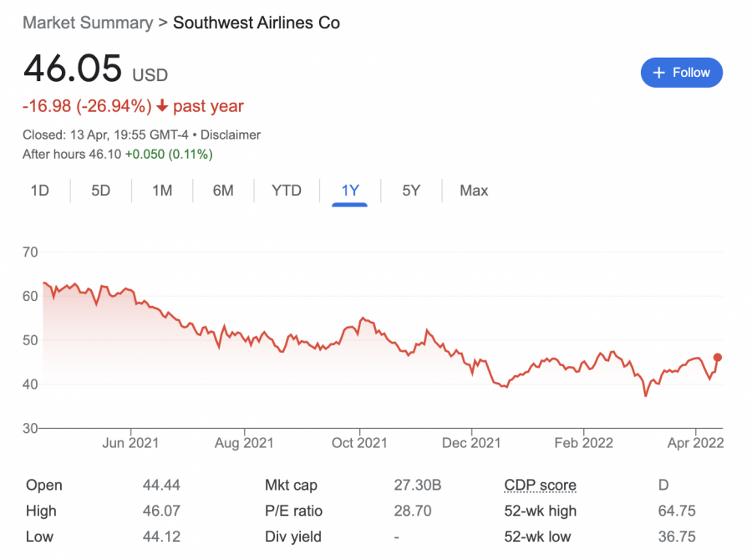
Task: Click the plus icon in Follow button
Action: tap(661, 73)
